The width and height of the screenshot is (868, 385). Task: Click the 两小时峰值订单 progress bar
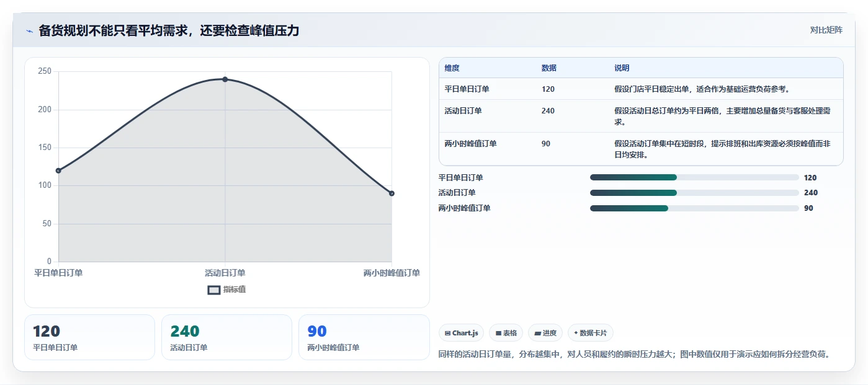(694, 208)
